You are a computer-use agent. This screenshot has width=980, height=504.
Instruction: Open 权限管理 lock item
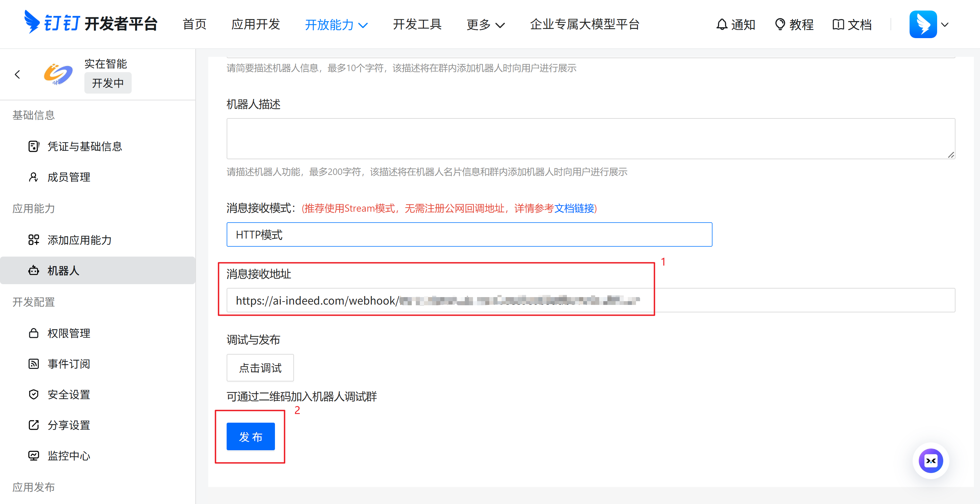coord(68,333)
